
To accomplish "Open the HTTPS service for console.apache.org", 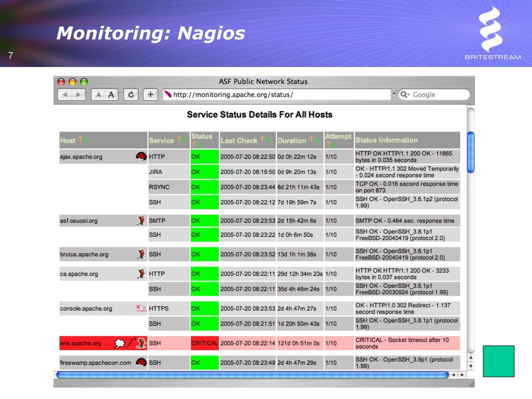I will [x=159, y=309].
